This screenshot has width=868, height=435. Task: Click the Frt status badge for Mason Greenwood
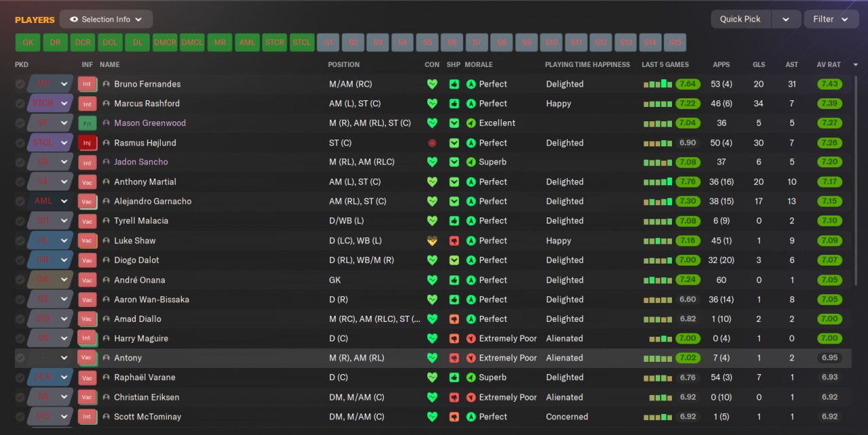[87, 123]
